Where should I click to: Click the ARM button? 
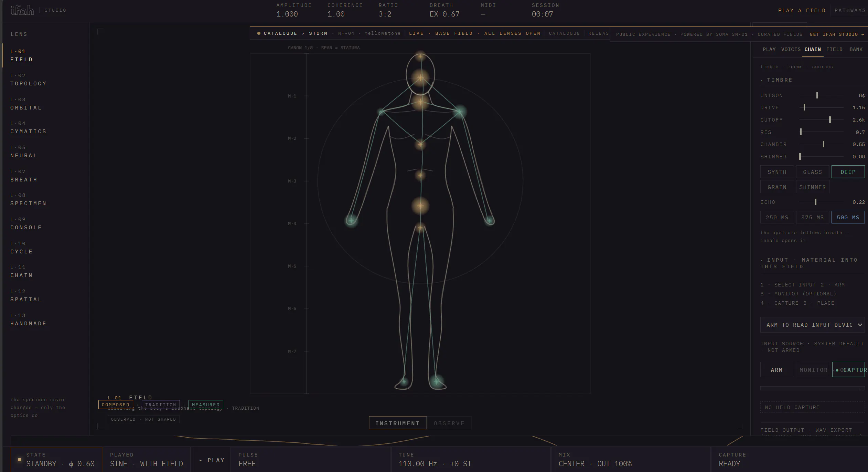[x=776, y=370]
